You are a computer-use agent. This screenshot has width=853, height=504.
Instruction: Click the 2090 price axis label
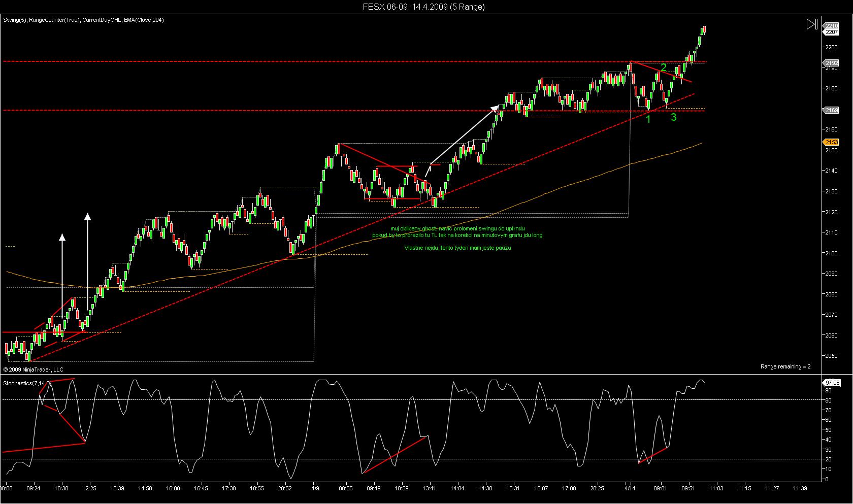(x=832, y=274)
